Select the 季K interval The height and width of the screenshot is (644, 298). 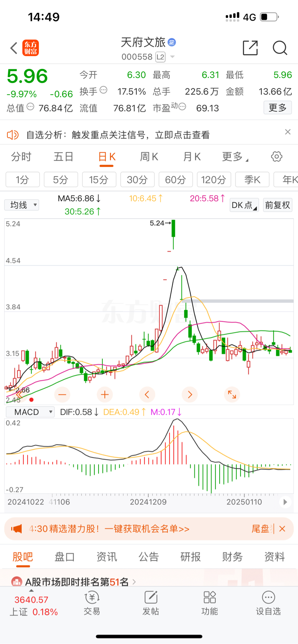click(x=252, y=180)
